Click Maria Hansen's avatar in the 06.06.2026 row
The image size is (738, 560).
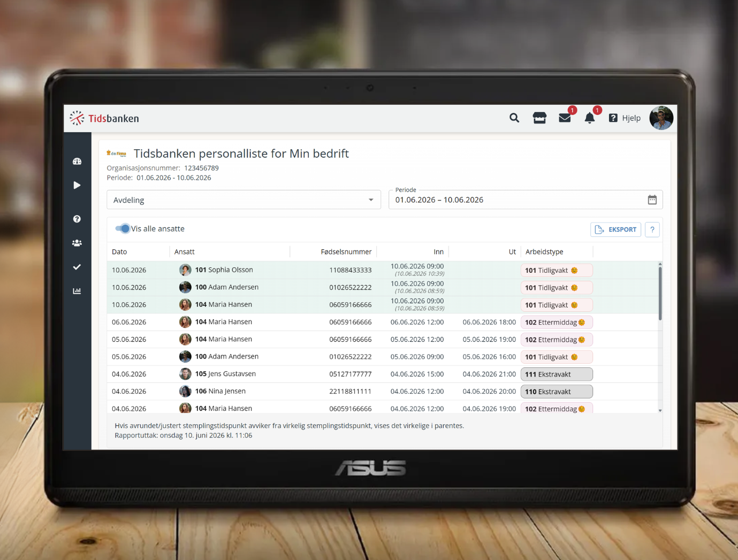point(185,322)
